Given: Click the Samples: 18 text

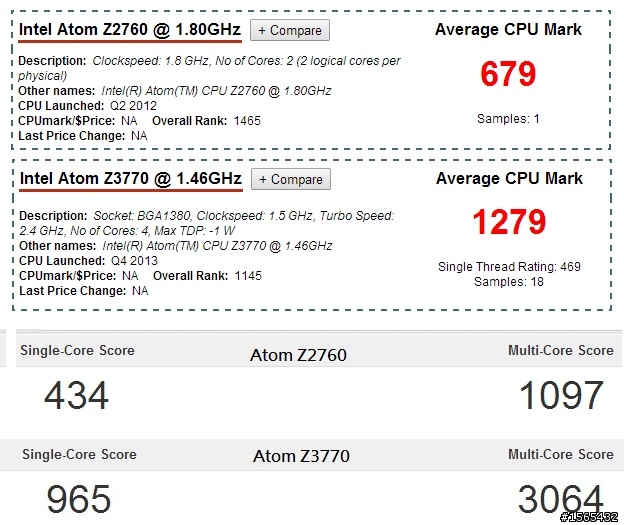Looking at the screenshot, I should pyautogui.click(x=509, y=281).
